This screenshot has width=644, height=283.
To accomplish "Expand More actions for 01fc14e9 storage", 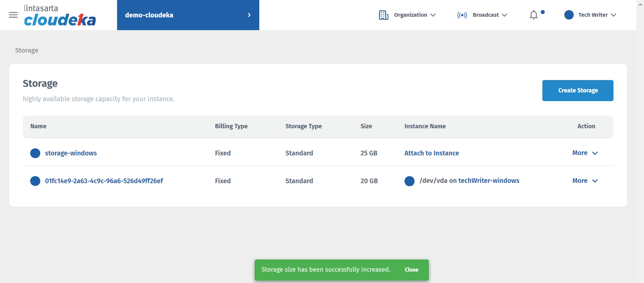I will [585, 181].
